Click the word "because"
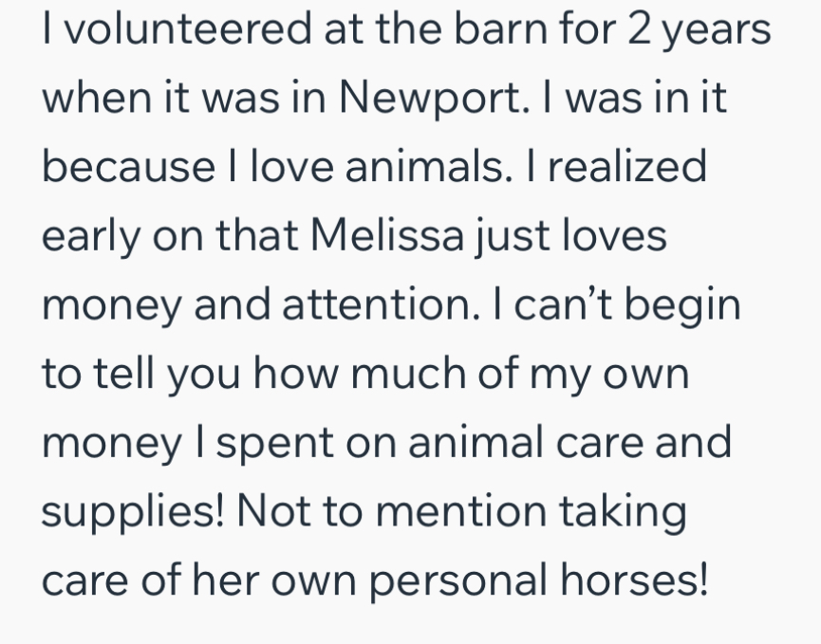The image size is (821, 644). 115,167
